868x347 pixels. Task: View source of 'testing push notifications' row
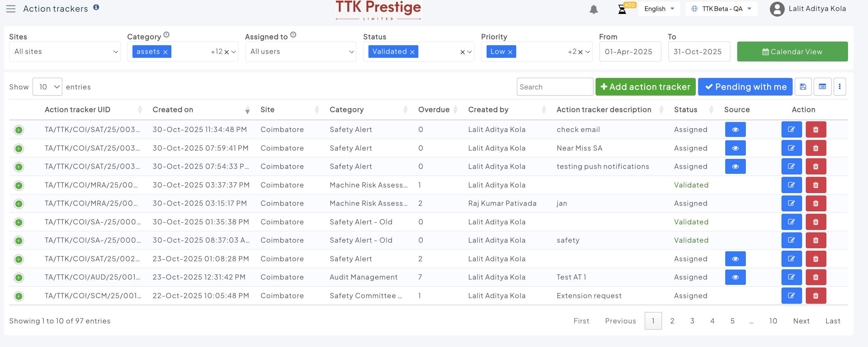point(735,167)
